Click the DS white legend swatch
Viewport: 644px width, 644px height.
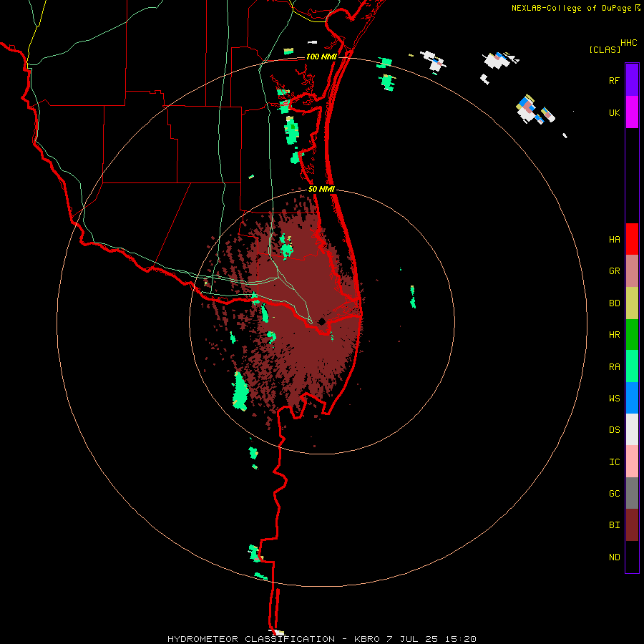coord(632,429)
